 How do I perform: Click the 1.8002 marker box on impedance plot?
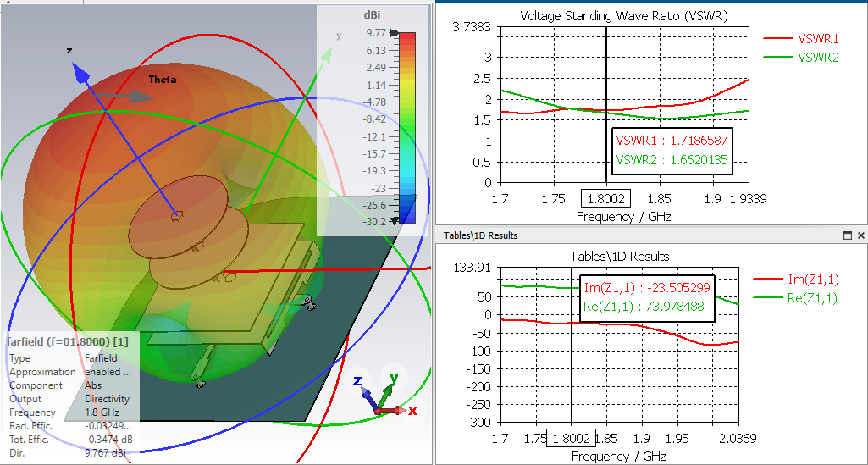571,438
